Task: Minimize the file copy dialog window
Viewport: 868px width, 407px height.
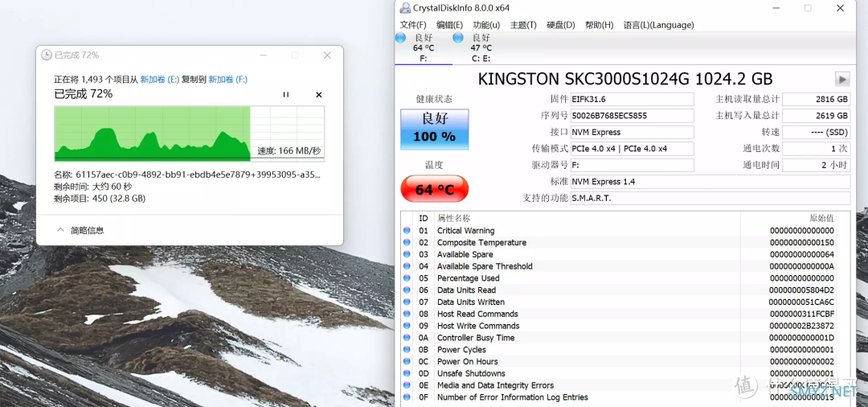Action: point(264,55)
